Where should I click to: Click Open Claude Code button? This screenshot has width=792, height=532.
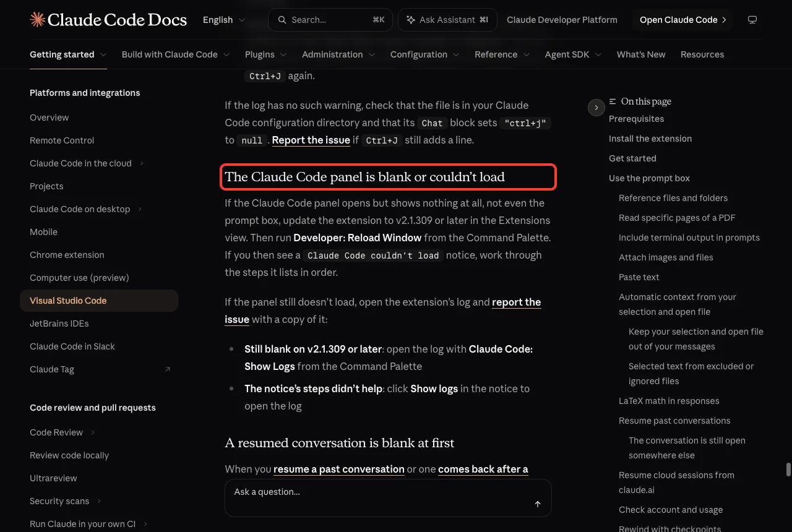(682, 20)
